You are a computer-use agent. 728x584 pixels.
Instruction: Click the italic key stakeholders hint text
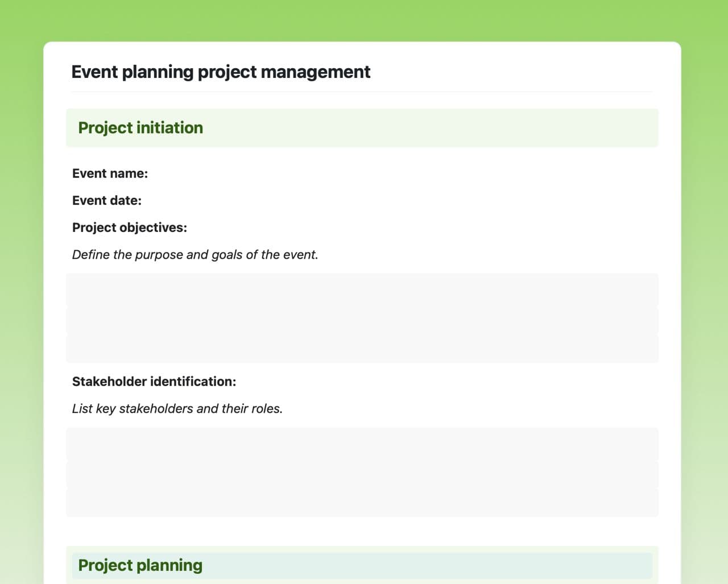click(x=177, y=409)
